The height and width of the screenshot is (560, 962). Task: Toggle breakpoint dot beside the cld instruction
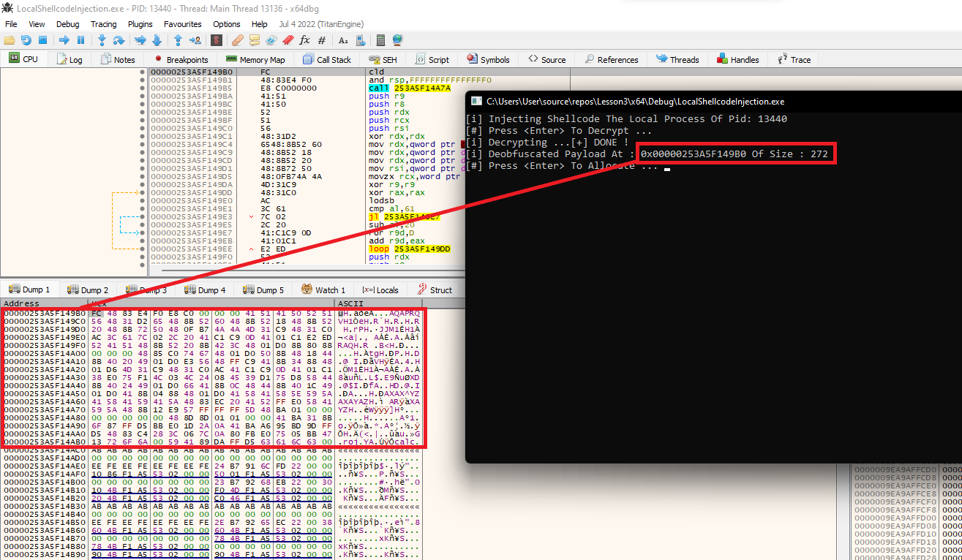point(142,72)
